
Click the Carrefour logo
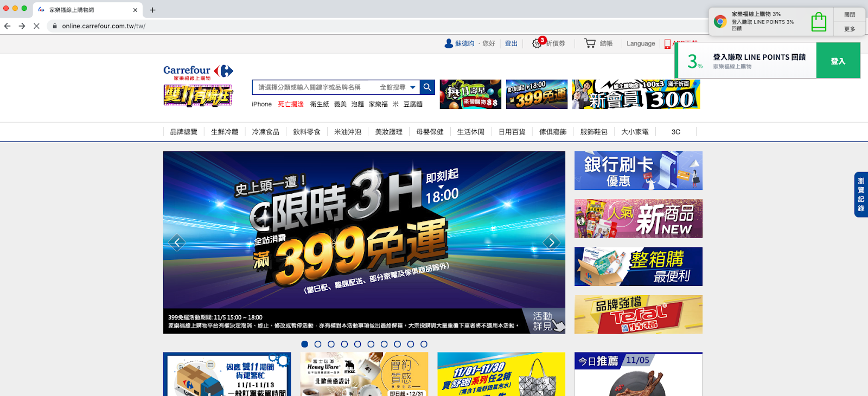(x=198, y=72)
